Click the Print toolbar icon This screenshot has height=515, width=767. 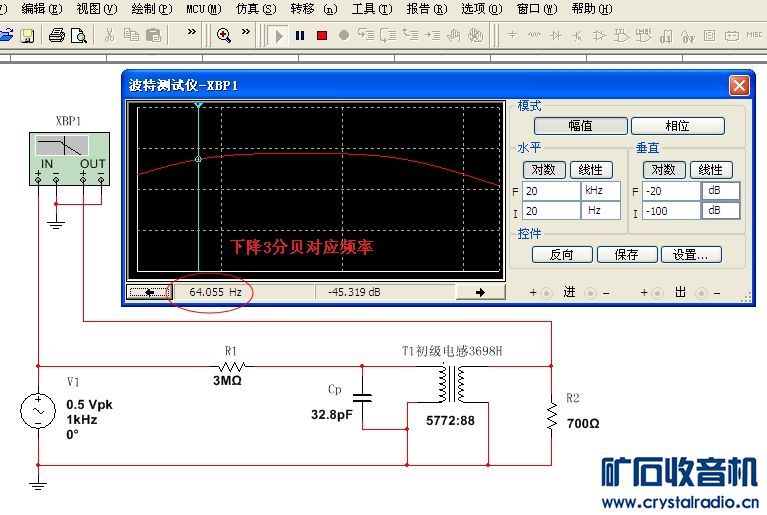click(x=57, y=35)
